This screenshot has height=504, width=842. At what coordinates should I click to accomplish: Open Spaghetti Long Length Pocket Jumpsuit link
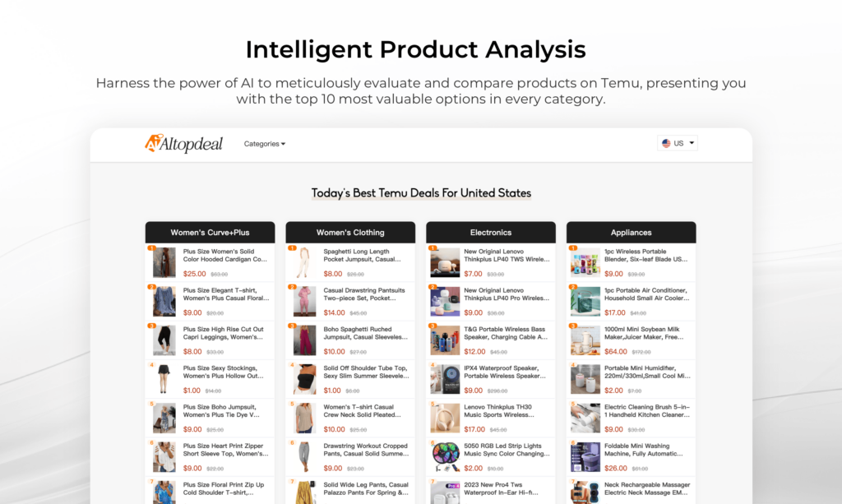[362, 255]
